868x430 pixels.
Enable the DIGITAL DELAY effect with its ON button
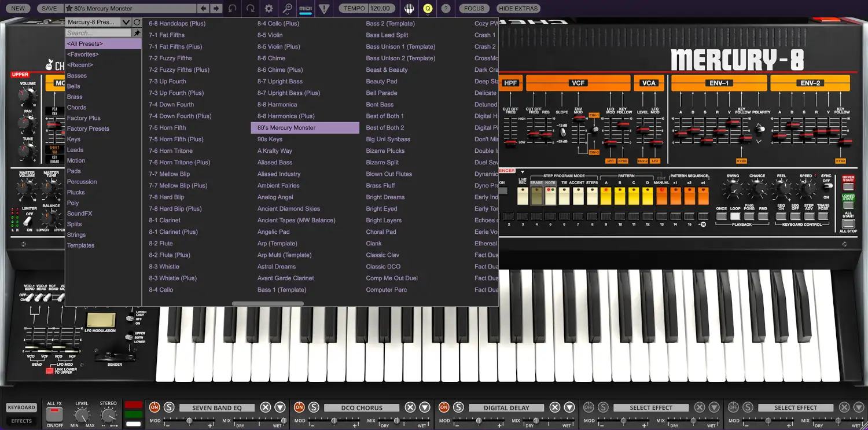(x=444, y=407)
